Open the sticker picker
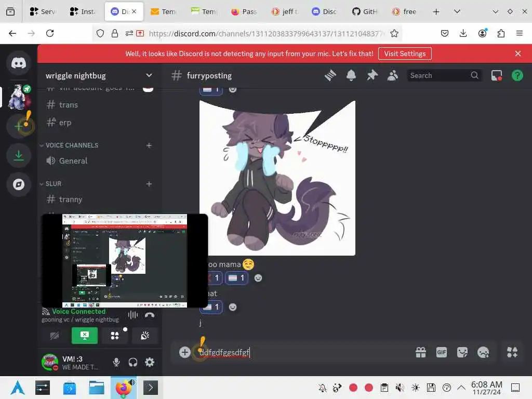The image size is (532, 399). 462,353
